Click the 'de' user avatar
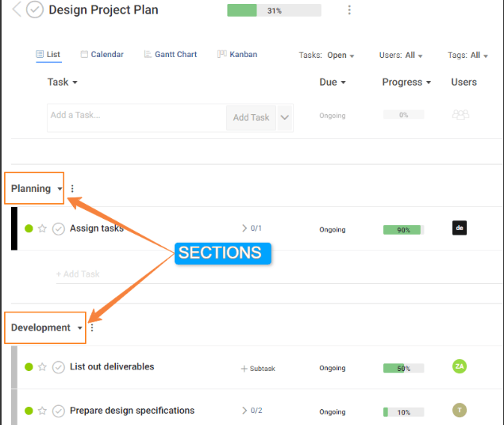504x425 pixels. coord(460,228)
